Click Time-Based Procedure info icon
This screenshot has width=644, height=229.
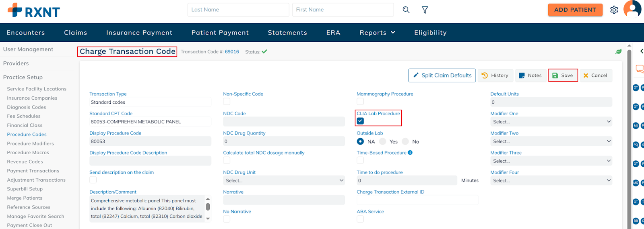pos(410,153)
